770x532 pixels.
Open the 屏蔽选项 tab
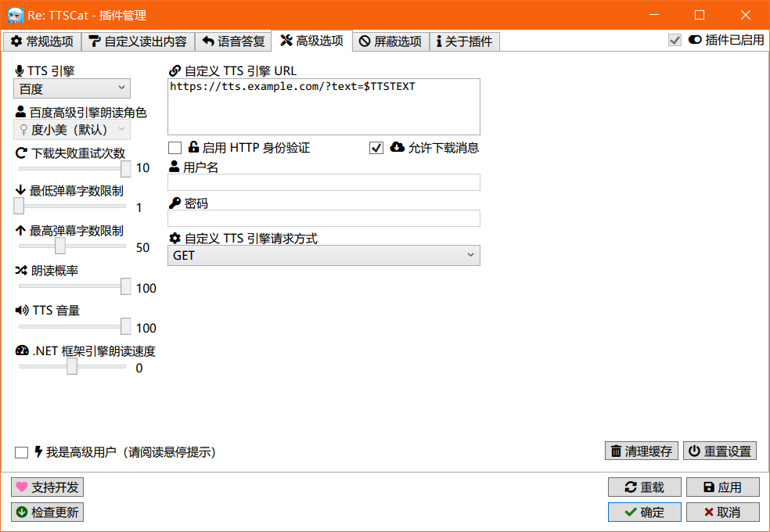(x=391, y=41)
